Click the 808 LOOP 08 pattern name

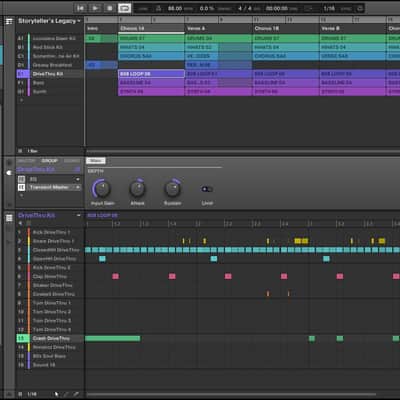[x=102, y=215]
